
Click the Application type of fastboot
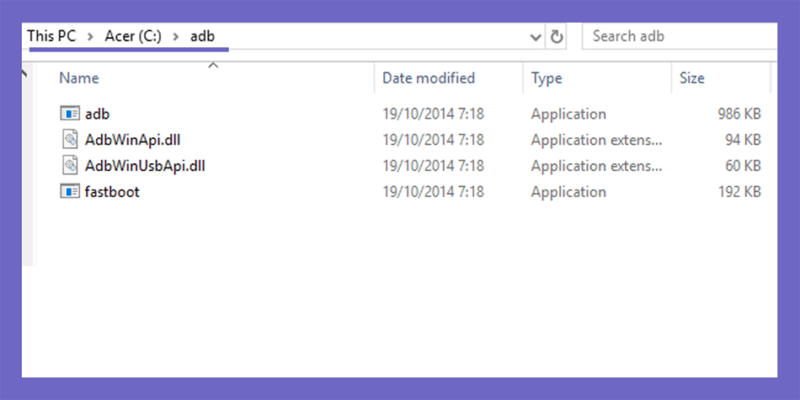click(x=568, y=192)
